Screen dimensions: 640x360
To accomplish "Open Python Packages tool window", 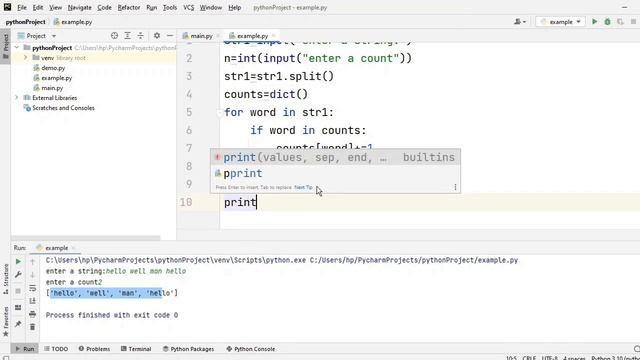I will pyautogui.click(x=188, y=349).
